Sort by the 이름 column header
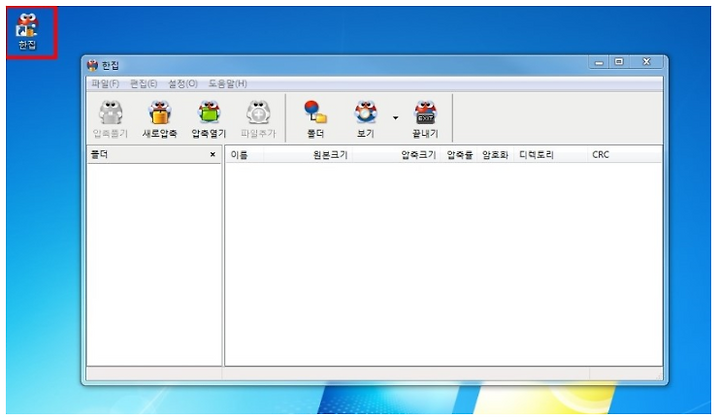 coord(245,155)
